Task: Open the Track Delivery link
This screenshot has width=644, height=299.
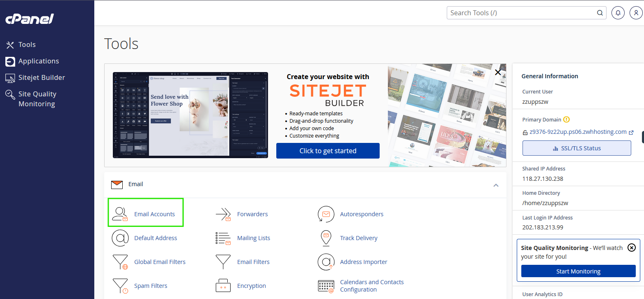Action: 359,238
